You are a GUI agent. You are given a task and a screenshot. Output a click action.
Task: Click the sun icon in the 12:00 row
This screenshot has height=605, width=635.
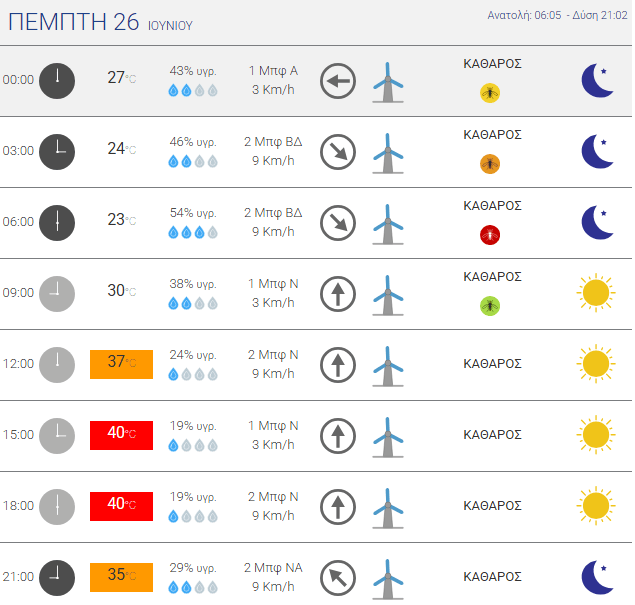596,364
